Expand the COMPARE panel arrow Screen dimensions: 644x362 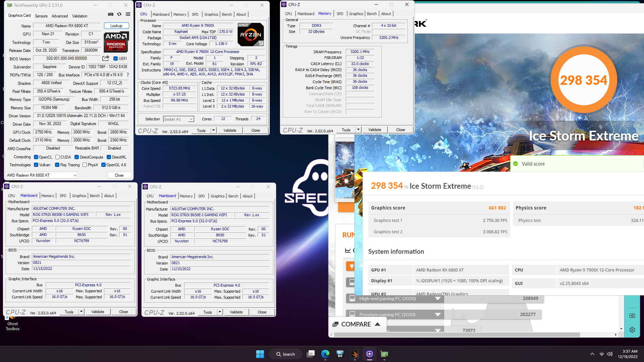[377, 324]
